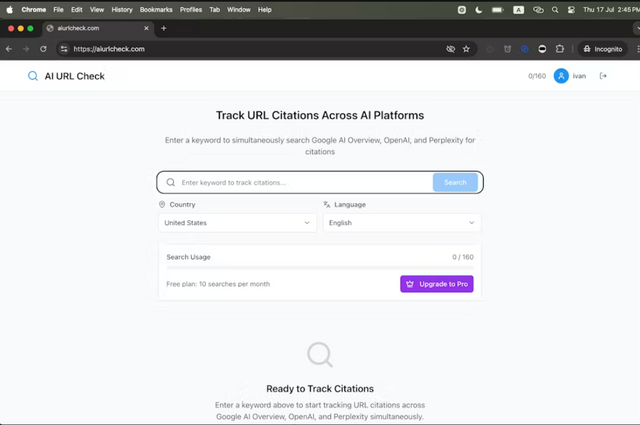Open the ivan user avatar
Viewport: 640px width, 425px height.
[561, 76]
